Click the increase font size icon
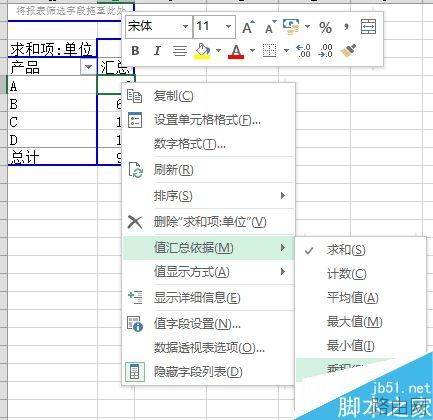The image size is (433, 420). 248,27
